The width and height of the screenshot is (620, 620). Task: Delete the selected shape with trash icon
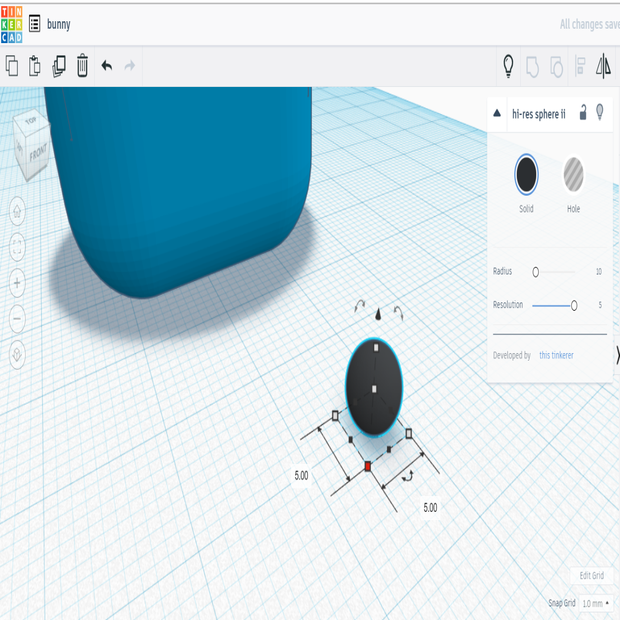point(83,66)
